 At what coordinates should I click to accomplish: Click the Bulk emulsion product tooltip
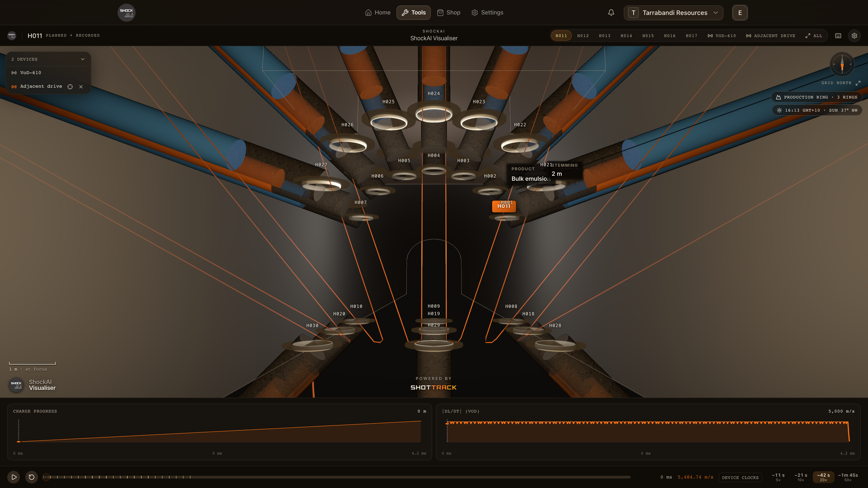[530, 174]
